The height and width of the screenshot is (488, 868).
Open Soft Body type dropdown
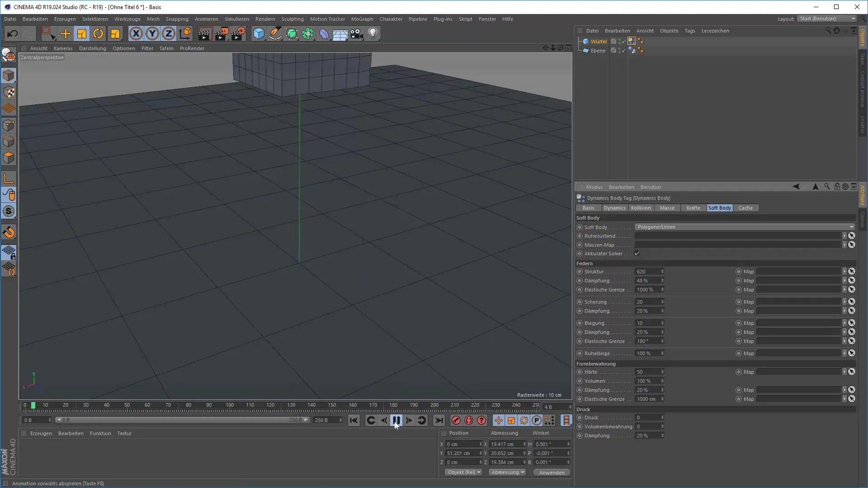tap(745, 227)
